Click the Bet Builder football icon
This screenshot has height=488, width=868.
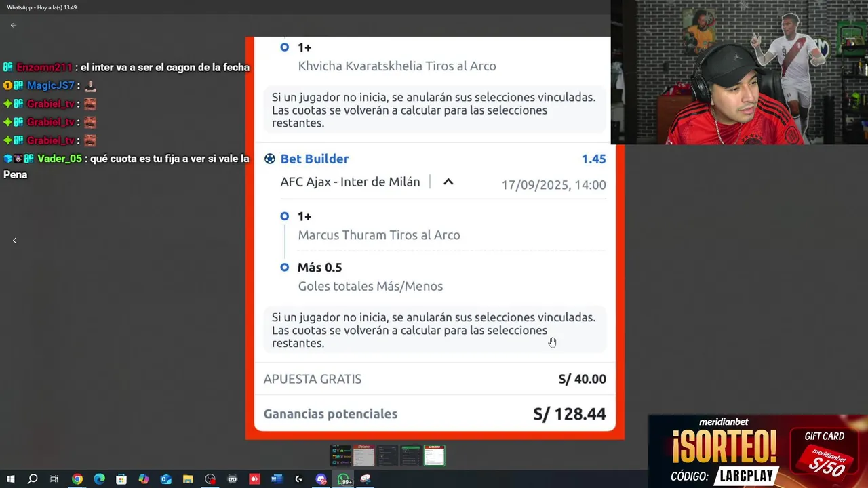pyautogui.click(x=270, y=159)
